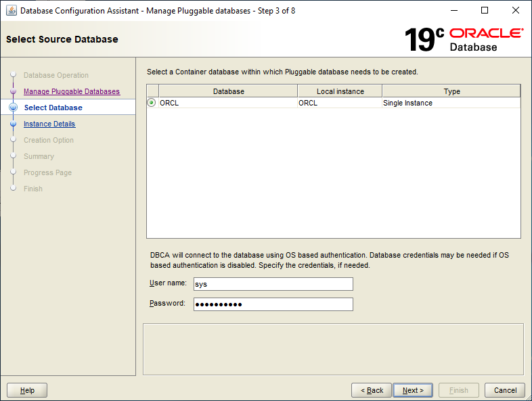Click the Creation Option step
Viewport: 532px width, 401px height.
coord(49,141)
